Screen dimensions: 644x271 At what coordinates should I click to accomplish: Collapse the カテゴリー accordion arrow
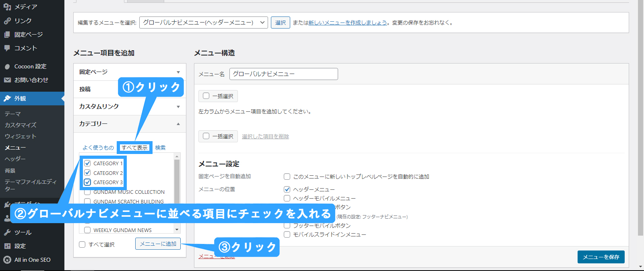178,124
